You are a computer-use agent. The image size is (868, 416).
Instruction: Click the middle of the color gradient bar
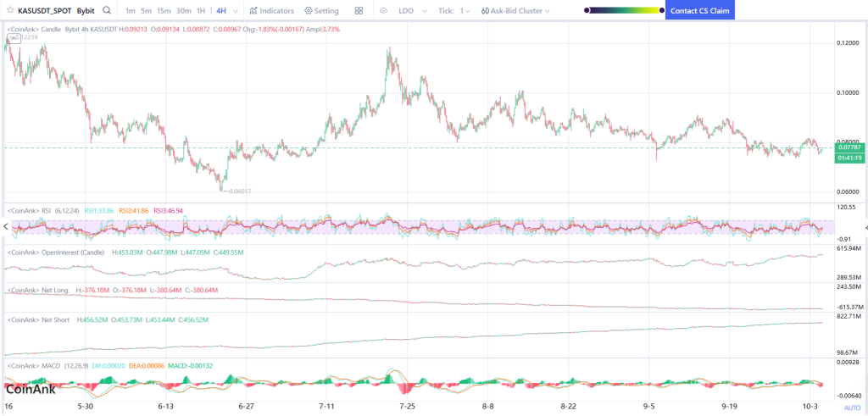(625, 10)
